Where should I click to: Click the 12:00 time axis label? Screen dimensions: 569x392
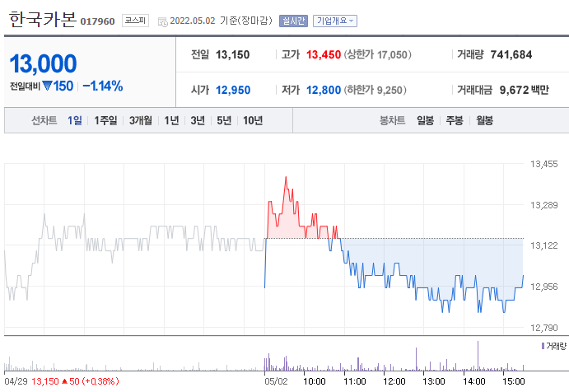click(394, 381)
